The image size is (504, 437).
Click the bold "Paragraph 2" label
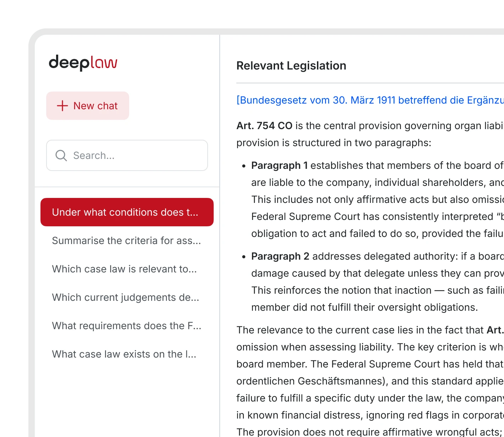coord(280,256)
